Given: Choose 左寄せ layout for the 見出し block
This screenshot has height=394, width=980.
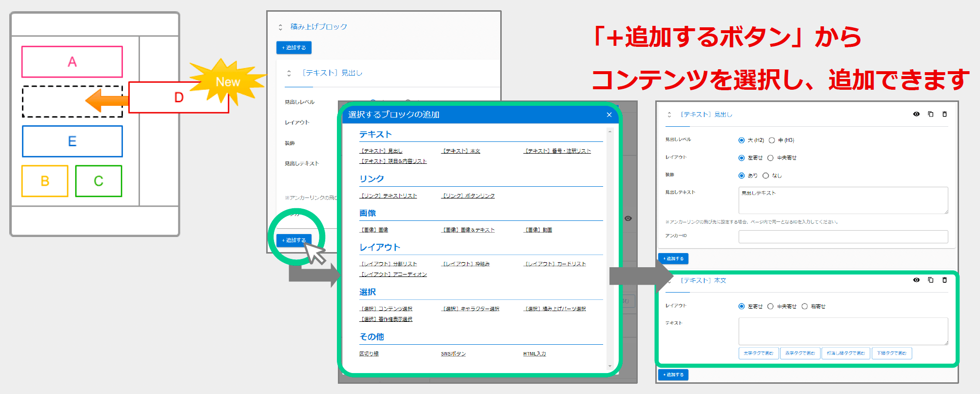Looking at the screenshot, I should pos(742,158).
